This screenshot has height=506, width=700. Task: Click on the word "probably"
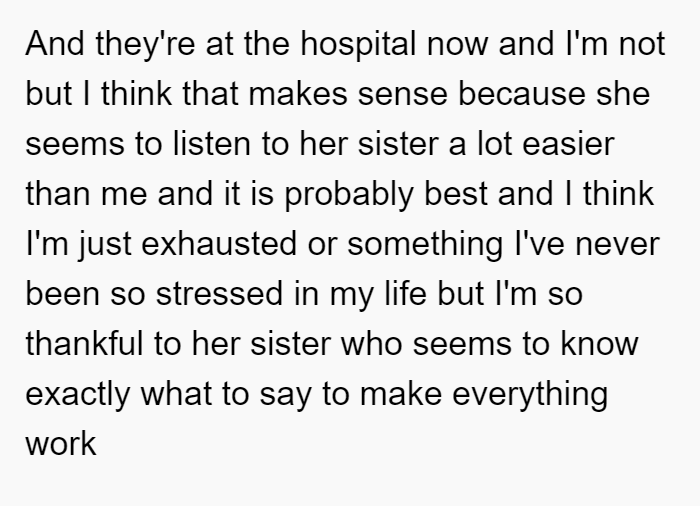[349, 195]
